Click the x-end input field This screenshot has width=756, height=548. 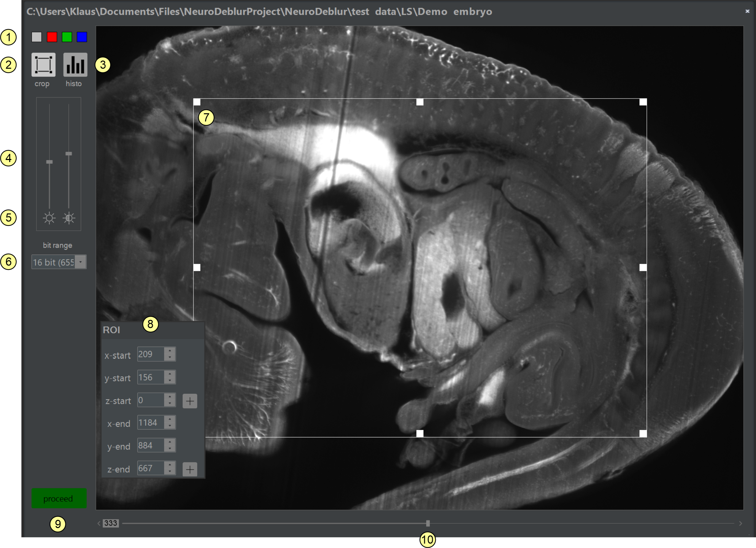tap(150, 423)
